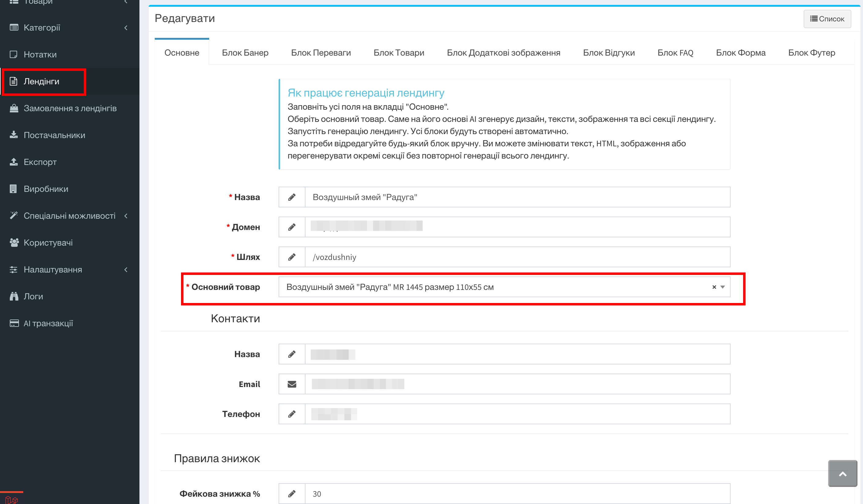This screenshot has height=504, width=863.
Task: Expand the Спеціальні можливості submenu chevron
Action: [x=126, y=216]
